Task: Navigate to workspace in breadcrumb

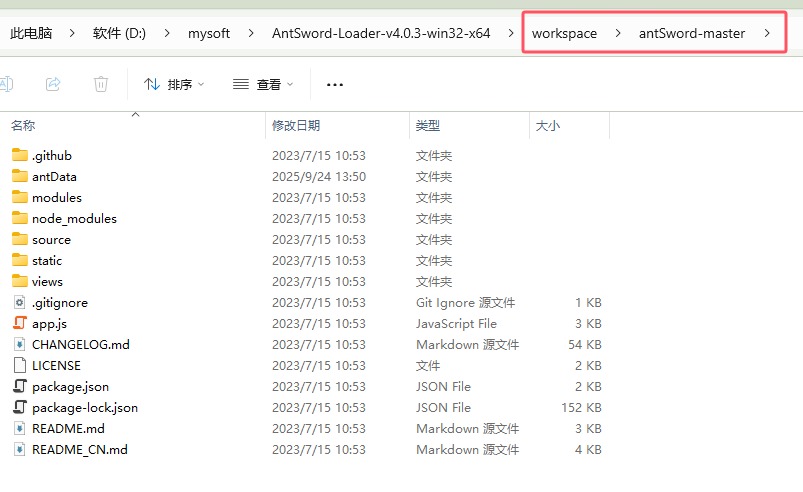Action: (564, 33)
